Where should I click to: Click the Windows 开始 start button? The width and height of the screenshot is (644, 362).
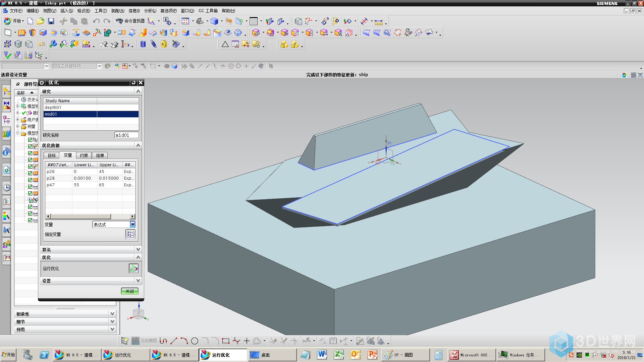pyautogui.click(x=9, y=355)
